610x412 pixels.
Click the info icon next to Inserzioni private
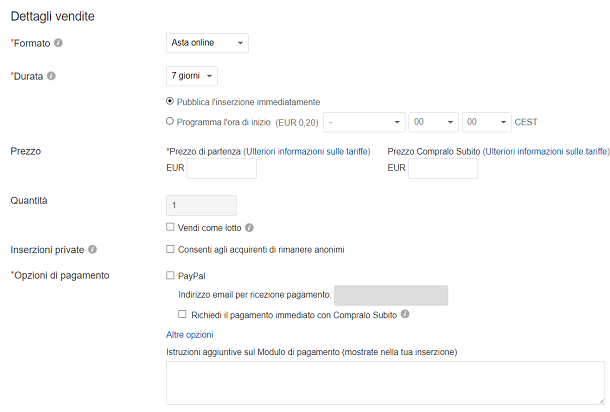pos(92,249)
